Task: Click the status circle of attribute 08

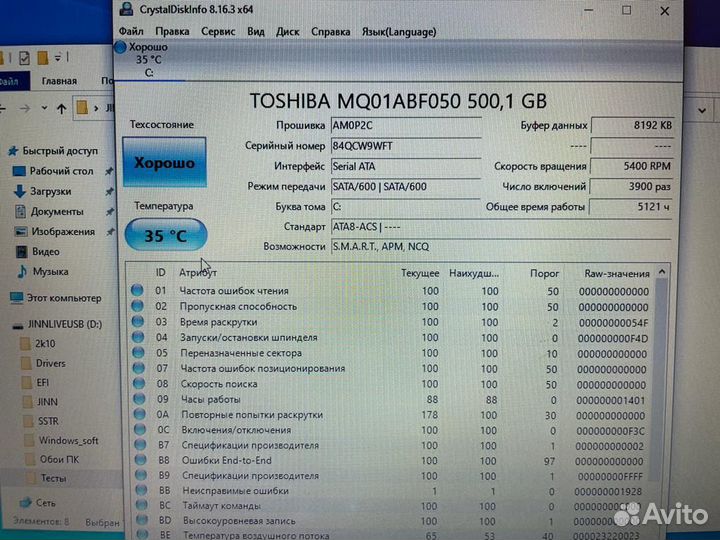Action: [139, 383]
